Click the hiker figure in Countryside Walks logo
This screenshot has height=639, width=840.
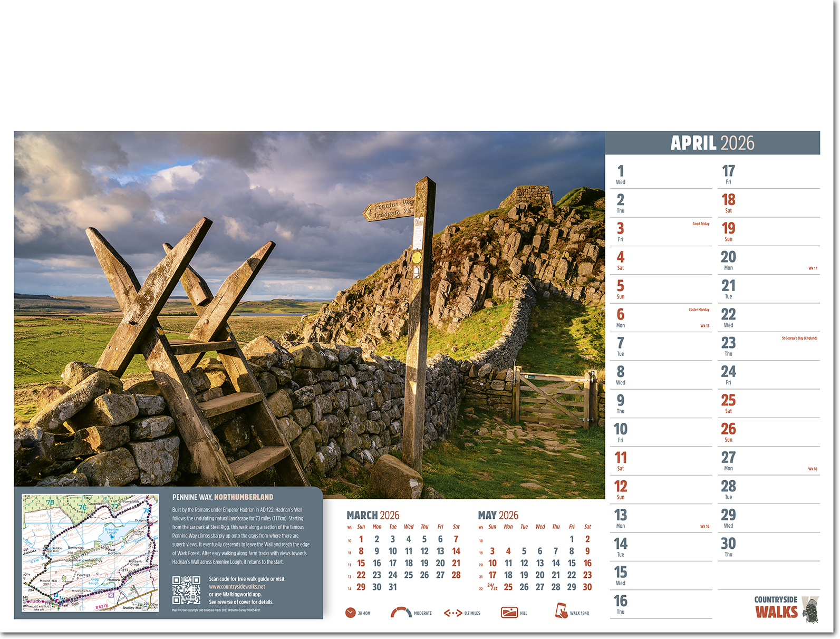tap(810, 610)
